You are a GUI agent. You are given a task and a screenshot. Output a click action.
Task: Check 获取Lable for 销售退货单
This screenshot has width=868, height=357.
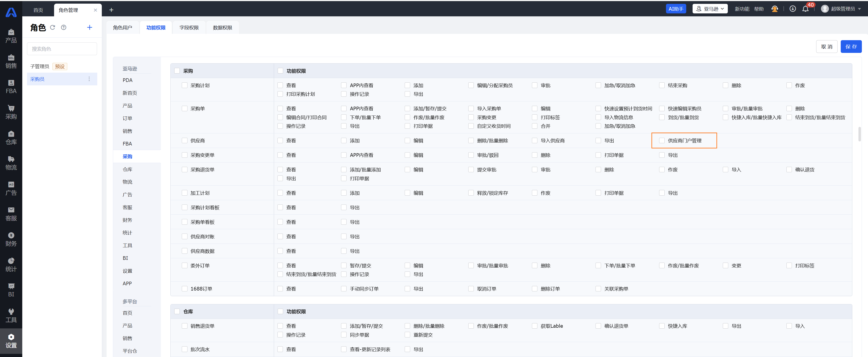535,326
